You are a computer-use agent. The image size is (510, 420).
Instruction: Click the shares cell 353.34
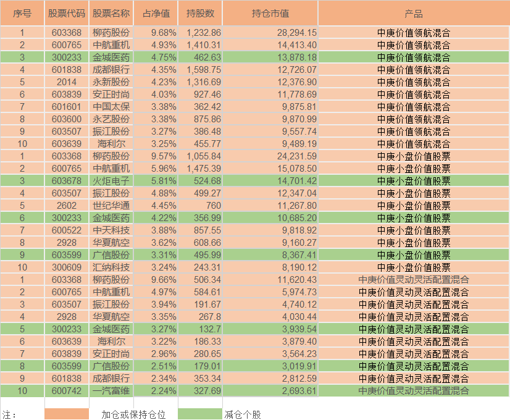[x=200, y=379]
